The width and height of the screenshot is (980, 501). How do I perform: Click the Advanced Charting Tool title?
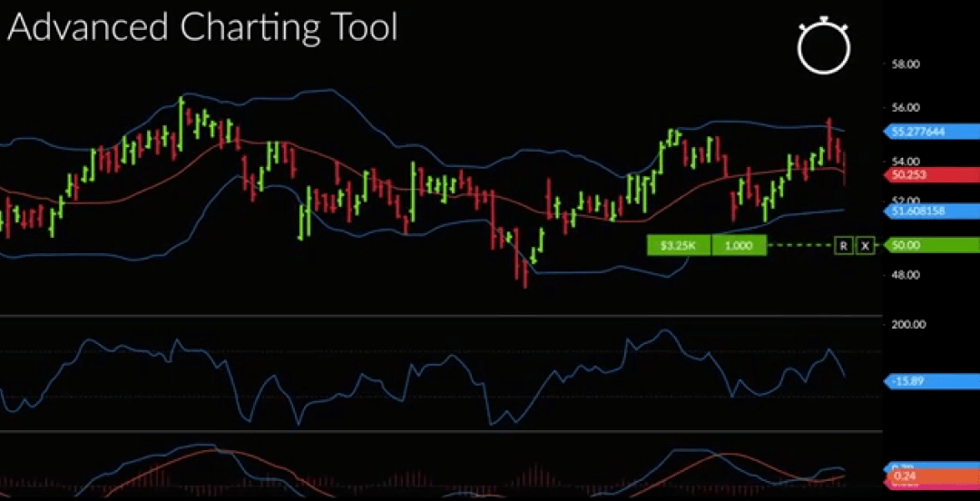click(202, 28)
